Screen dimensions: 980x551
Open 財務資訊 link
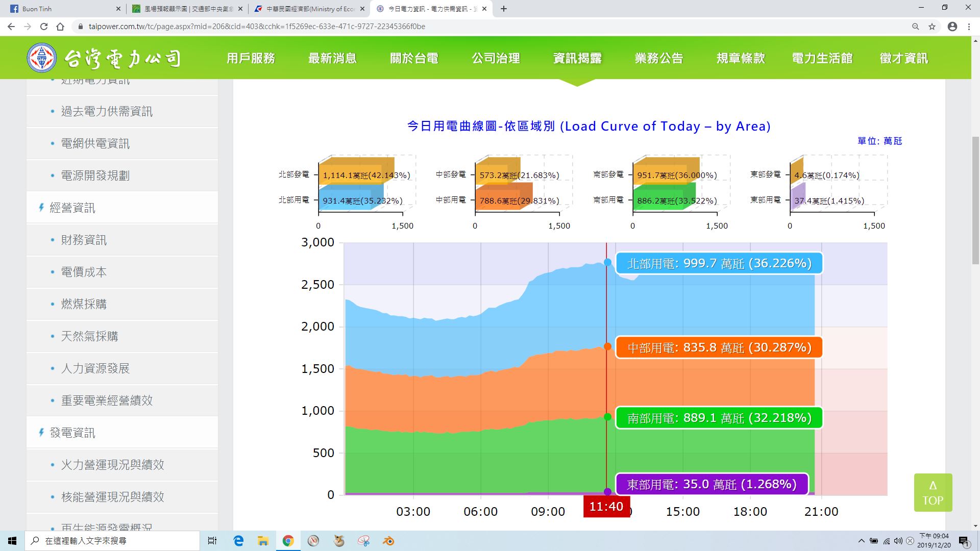[x=122, y=240]
